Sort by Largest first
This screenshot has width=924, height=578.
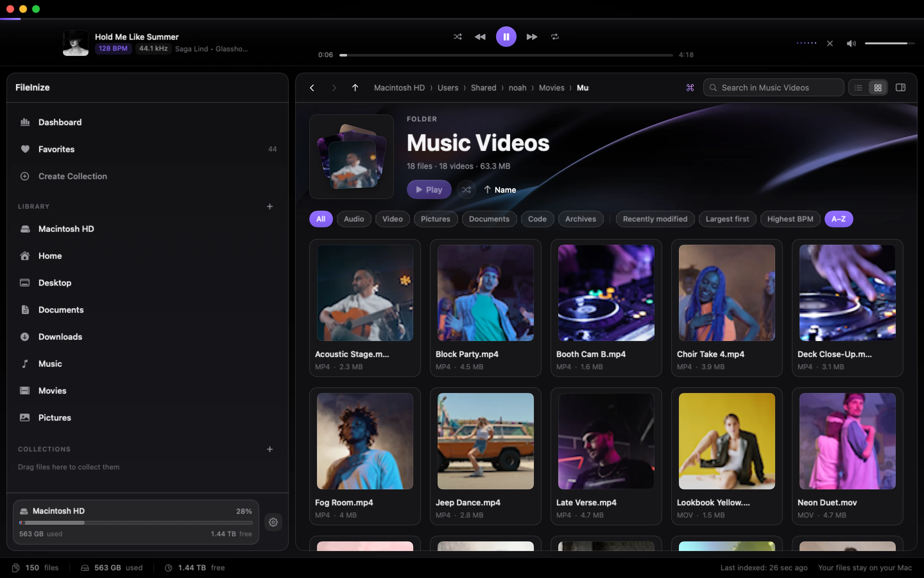727,219
